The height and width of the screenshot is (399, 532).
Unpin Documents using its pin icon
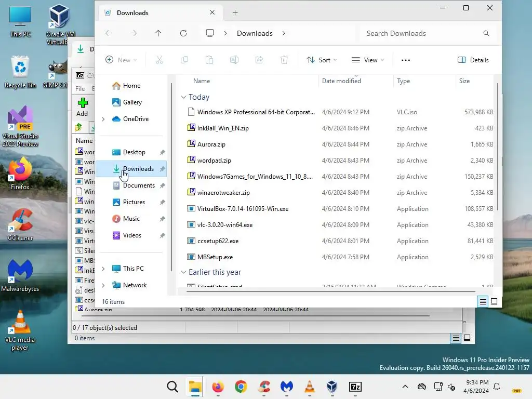[163, 185]
